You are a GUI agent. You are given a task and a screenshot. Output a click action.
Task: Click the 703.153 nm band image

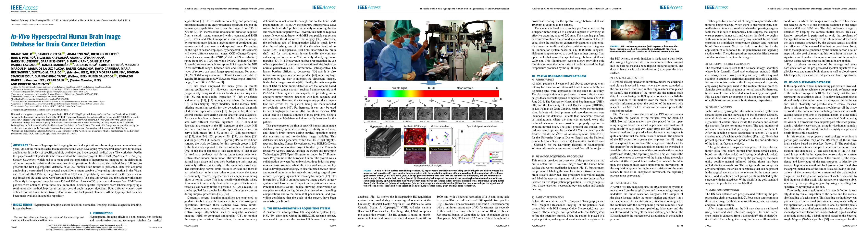[x=442, y=113]
